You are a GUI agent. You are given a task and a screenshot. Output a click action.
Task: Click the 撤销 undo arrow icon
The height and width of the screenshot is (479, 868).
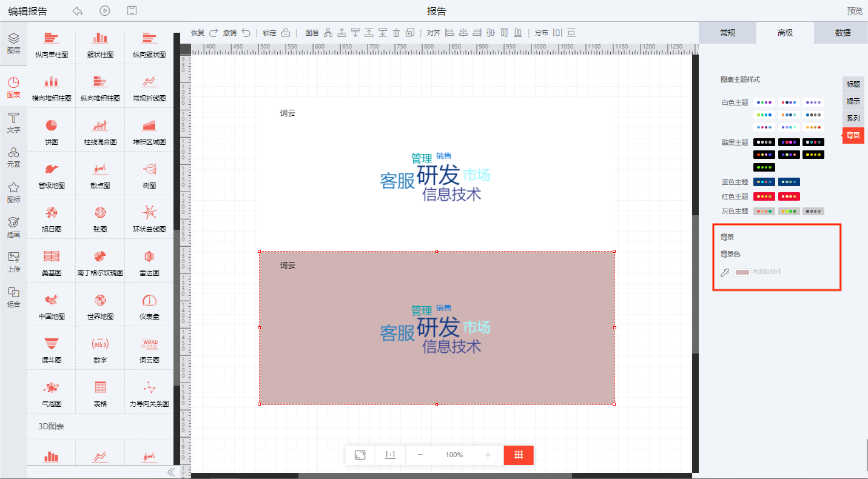pos(246,33)
